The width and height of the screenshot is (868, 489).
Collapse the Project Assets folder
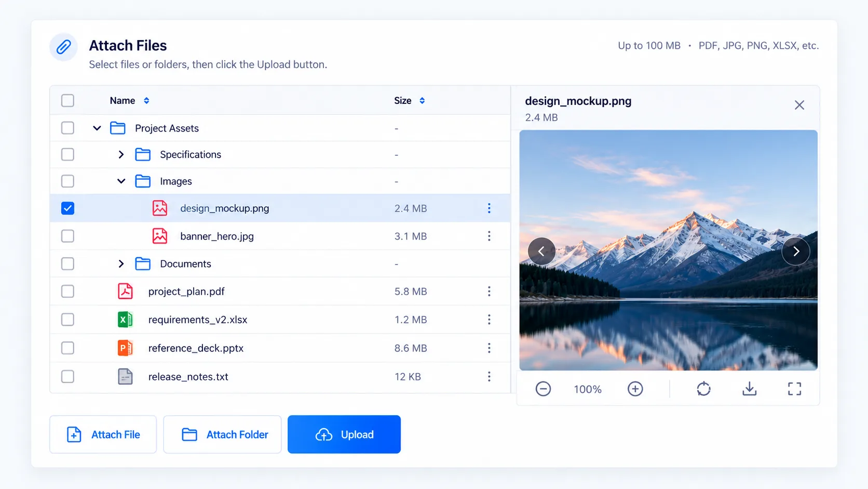(x=97, y=128)
